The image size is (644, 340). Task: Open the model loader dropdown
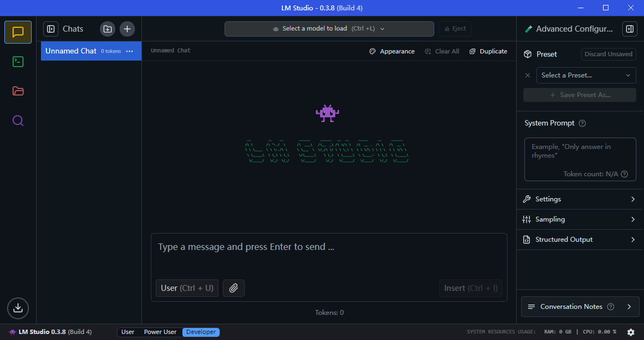329,29
